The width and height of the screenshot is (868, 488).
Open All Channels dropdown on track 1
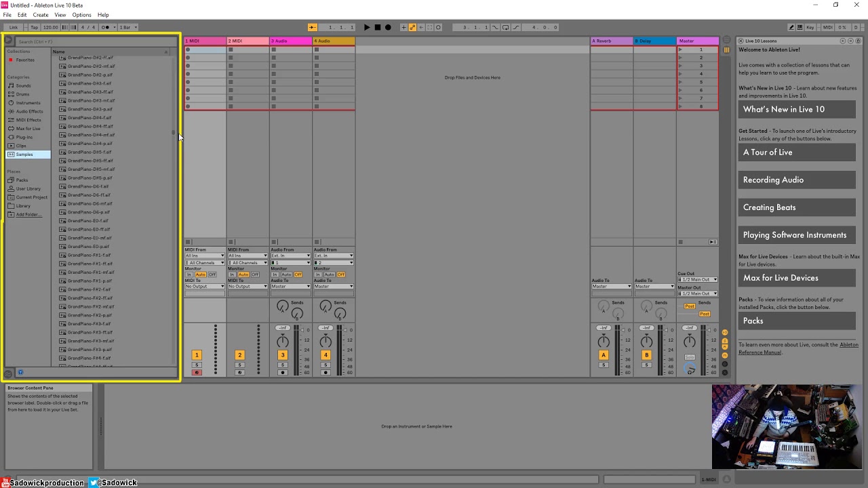pos(205,262)
